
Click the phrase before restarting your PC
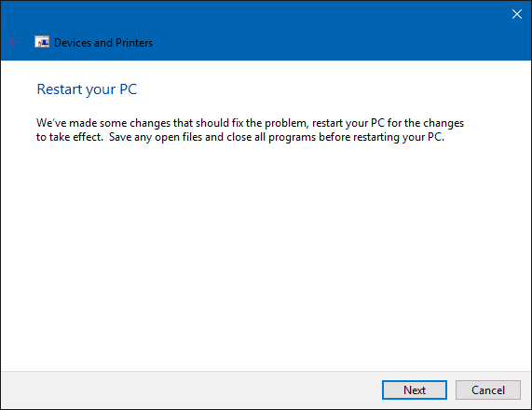381,137
